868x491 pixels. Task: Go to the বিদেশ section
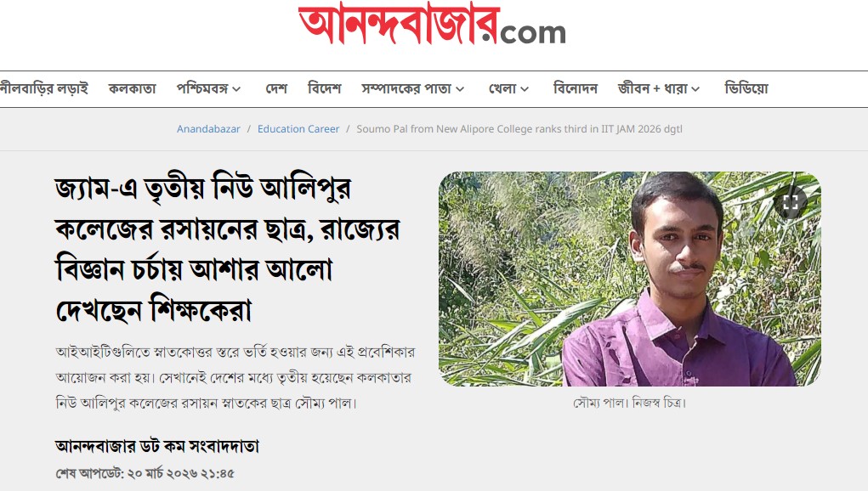coord(325,88)
